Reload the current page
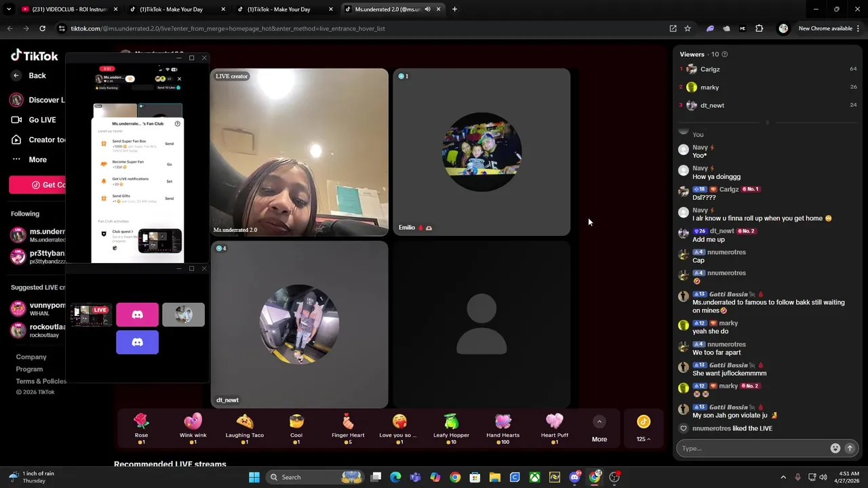This screenshot has height=488, width=868. 42,28
